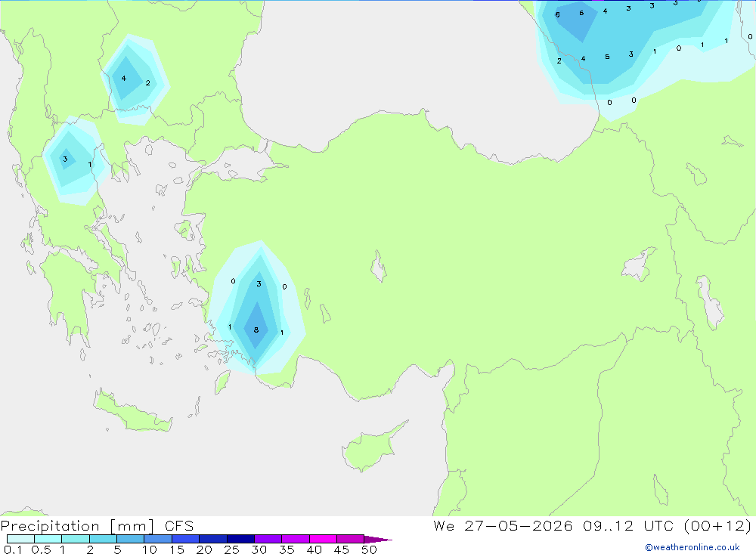Click the island of Crete on the map
Image resolution: width=756 pixels, height=554 pixels.
tap(132, 412)
